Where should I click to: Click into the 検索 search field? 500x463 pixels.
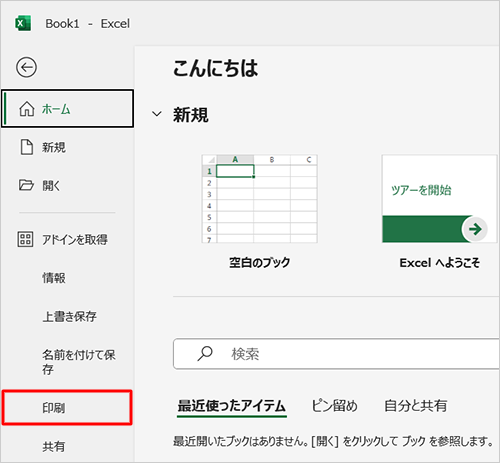coord(336,354)
